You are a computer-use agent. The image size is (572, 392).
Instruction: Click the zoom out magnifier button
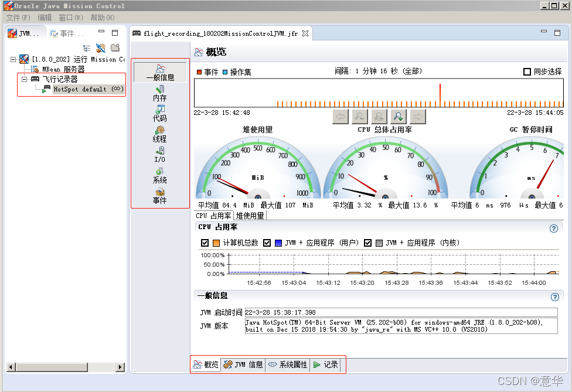(x=360, y=117)
